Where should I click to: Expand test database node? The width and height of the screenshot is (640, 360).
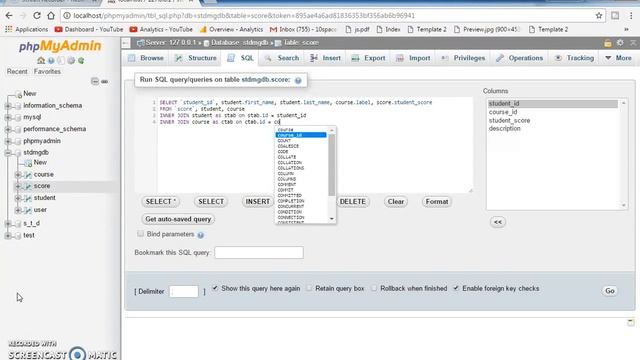[x=8, y=236]
